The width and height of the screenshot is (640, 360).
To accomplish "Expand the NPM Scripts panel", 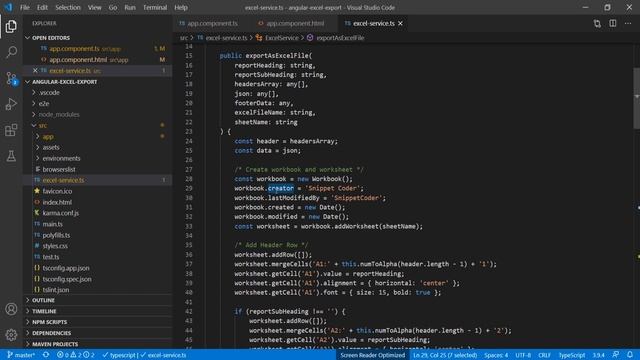I will 49,322.
